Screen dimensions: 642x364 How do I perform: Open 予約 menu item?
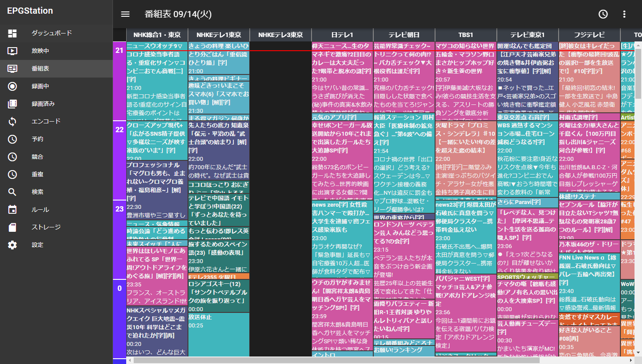pos(56,139)
